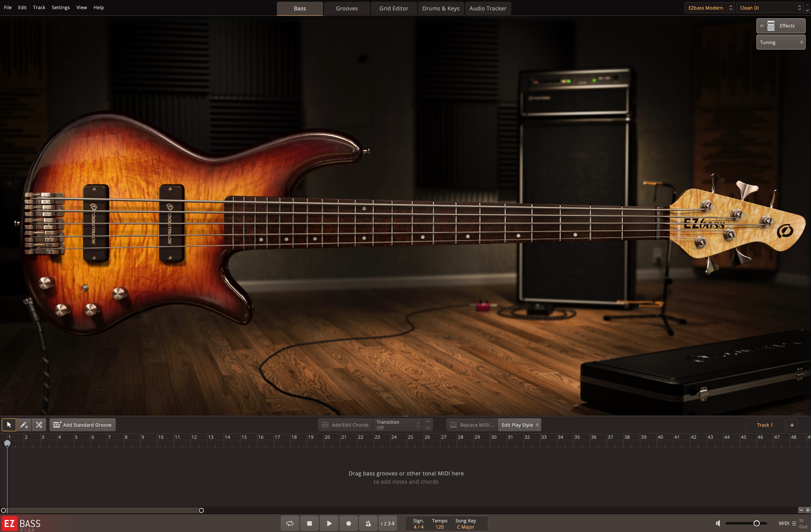Edit the Tempo value 120

pos(440,527)
